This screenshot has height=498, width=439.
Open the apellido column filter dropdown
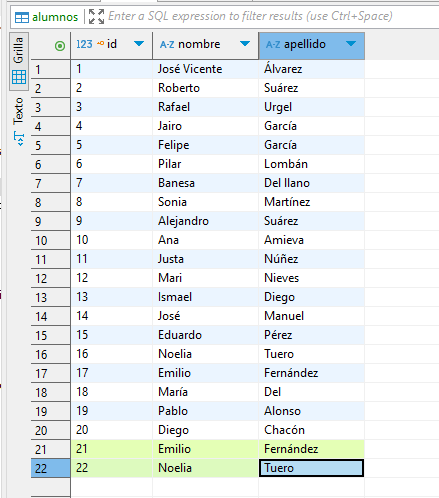(351, 43)
